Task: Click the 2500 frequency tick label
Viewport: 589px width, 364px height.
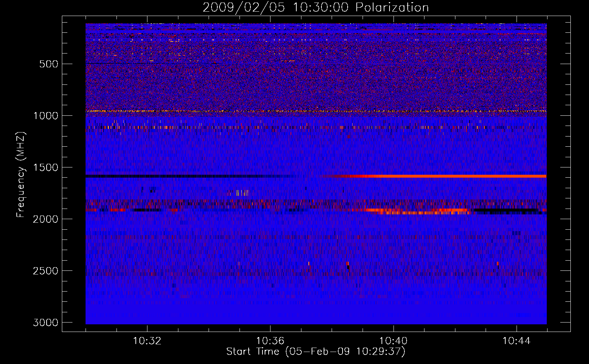Action: coord(46,271)
